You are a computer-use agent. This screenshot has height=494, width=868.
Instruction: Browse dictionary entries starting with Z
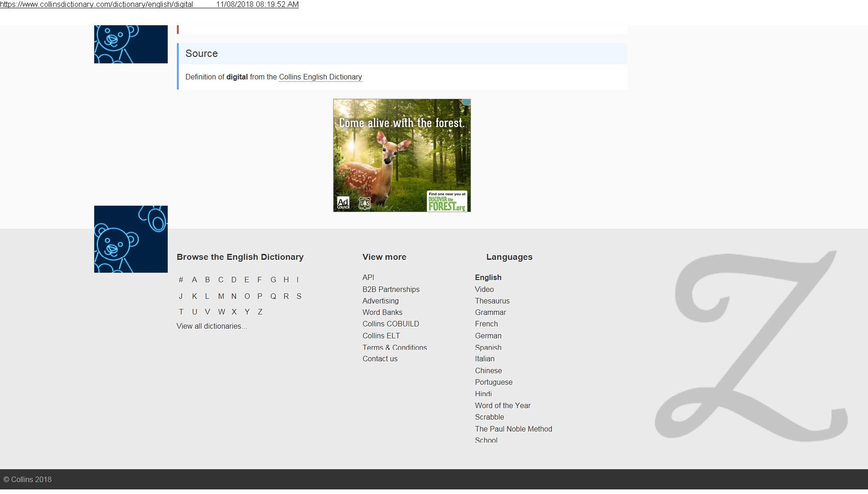260,312
